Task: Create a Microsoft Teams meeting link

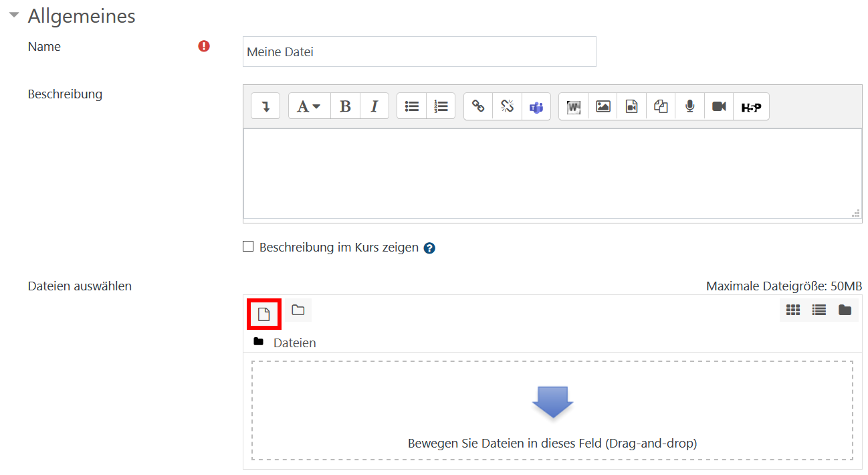Action: (x=536, y=106)
